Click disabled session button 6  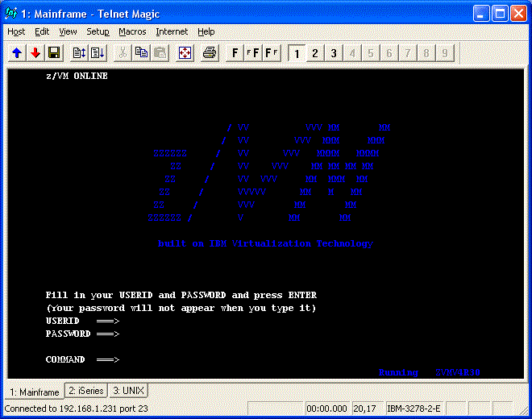click(389, 53)
